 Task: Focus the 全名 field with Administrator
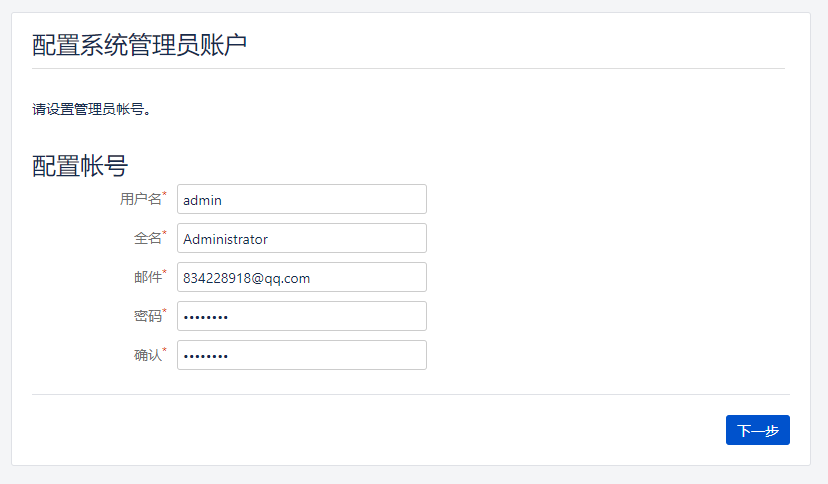point(302,238)
